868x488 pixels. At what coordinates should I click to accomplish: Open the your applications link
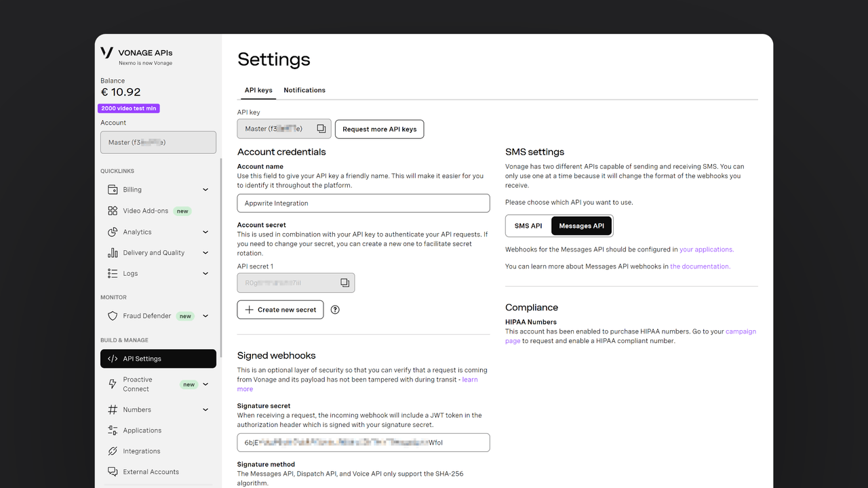point(707,249)
